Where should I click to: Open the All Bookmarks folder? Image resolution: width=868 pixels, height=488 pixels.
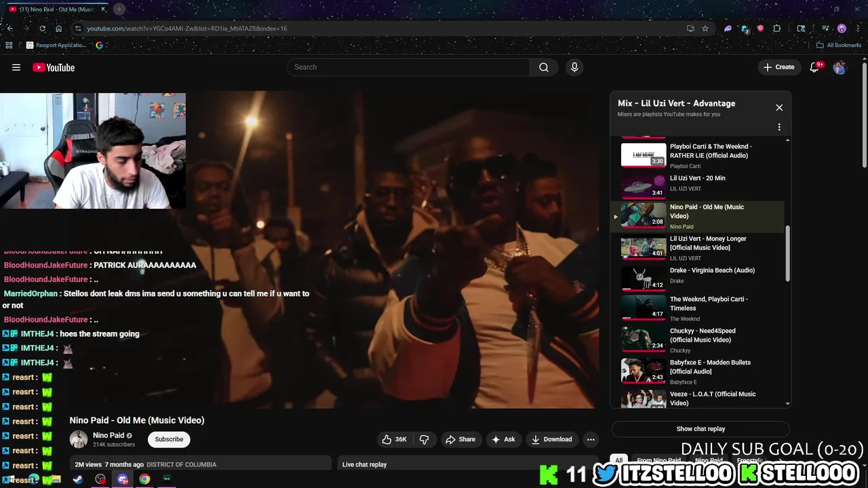pos(839,45)
